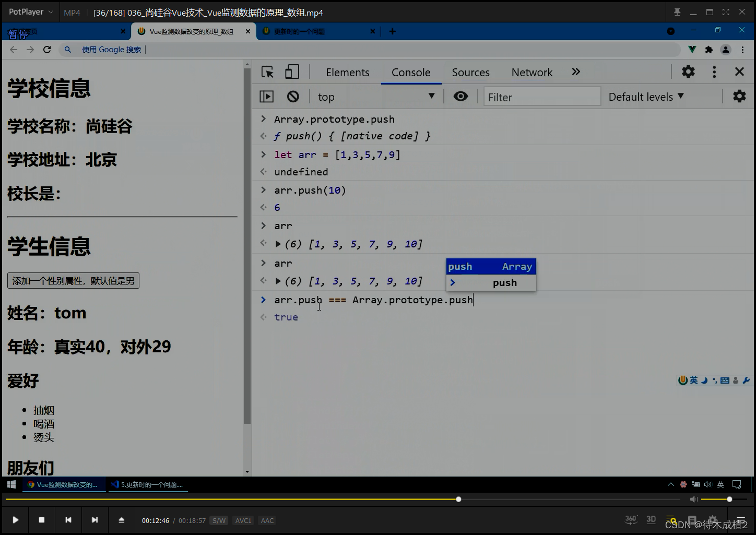Open the top JavaScript context dropdown
The image size is (756, 535).
tap(376, 97)
